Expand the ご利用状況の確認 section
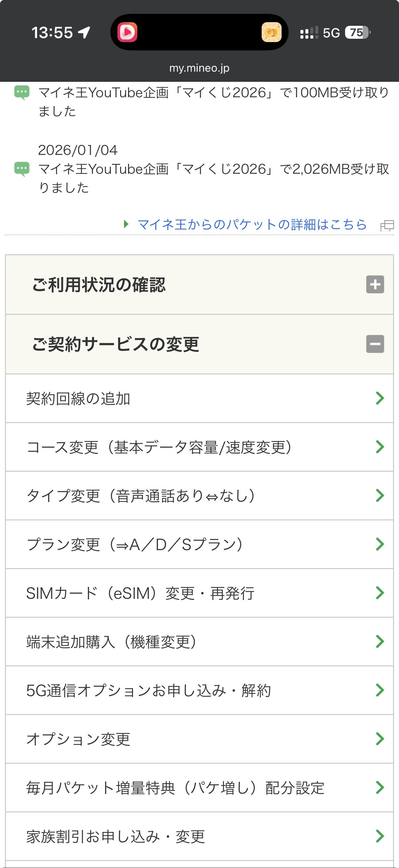The width and height of the screenshot is (399, 868). 99,285
